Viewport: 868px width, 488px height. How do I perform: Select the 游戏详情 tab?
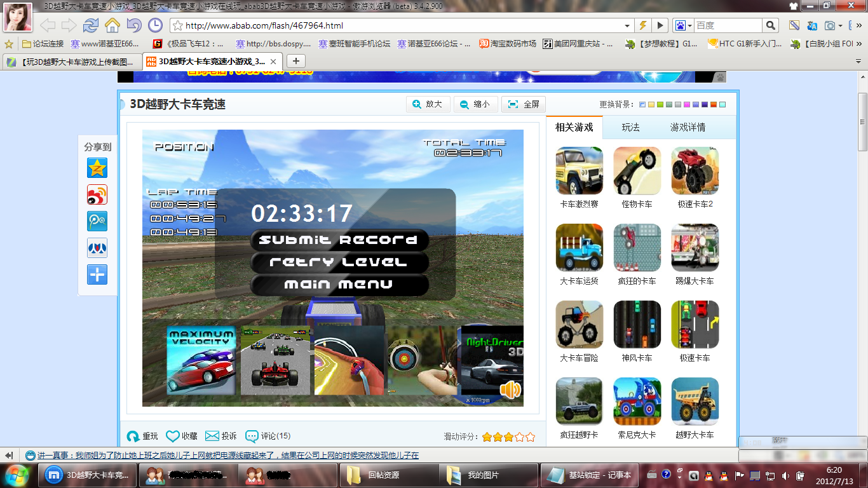(688, 127)
